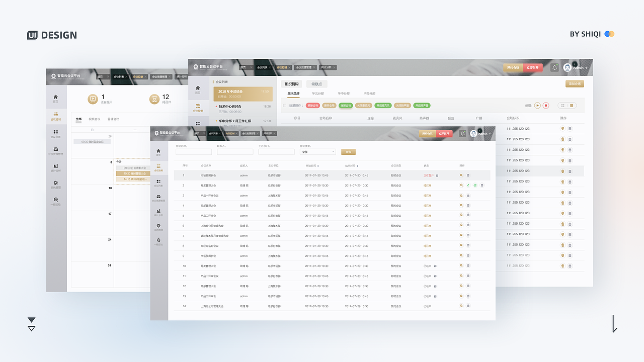
Task: Click 待召开 hourglass icon in calendar window
Action: 154,99
